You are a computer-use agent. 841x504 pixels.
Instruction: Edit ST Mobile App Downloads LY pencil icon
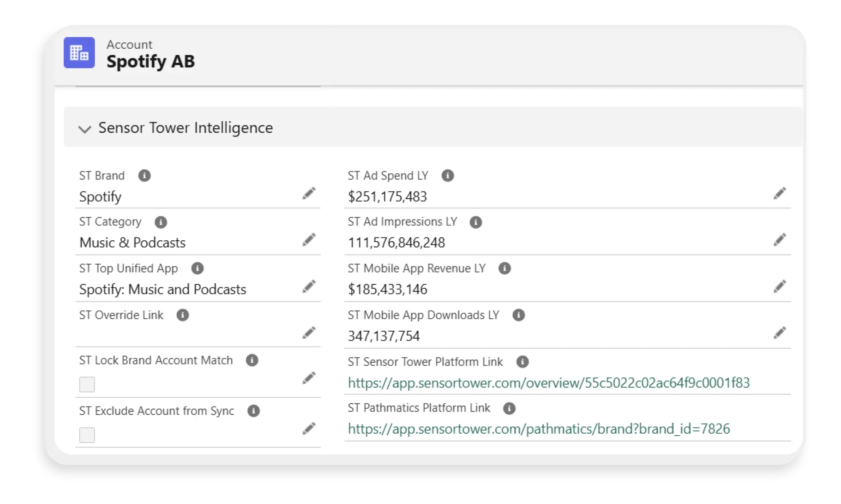tap(780, 332)
